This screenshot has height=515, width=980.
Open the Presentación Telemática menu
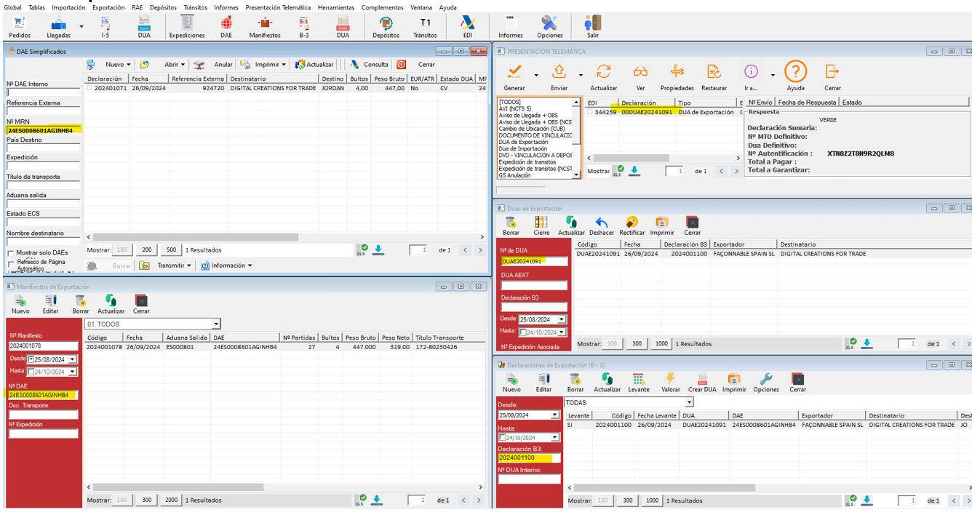[x=276, y=7]
